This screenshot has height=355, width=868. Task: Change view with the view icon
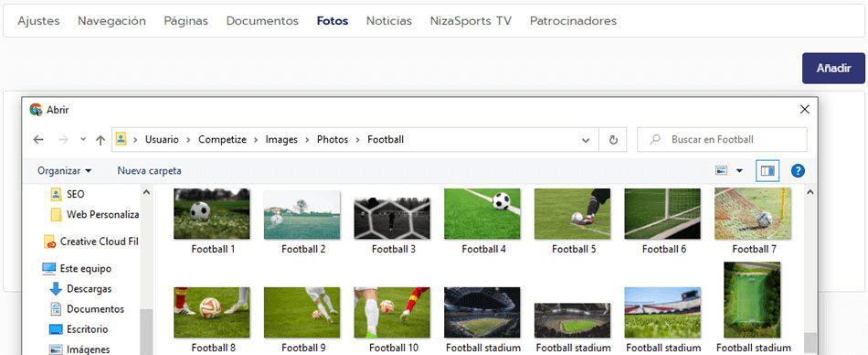721,171
